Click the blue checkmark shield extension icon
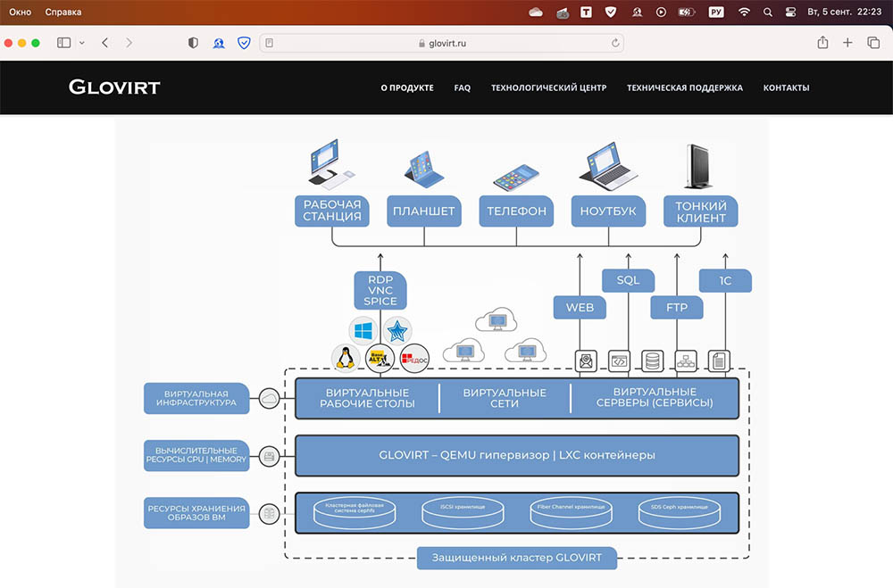This screenshot has width=893, height=588. (x=244, y=43)
